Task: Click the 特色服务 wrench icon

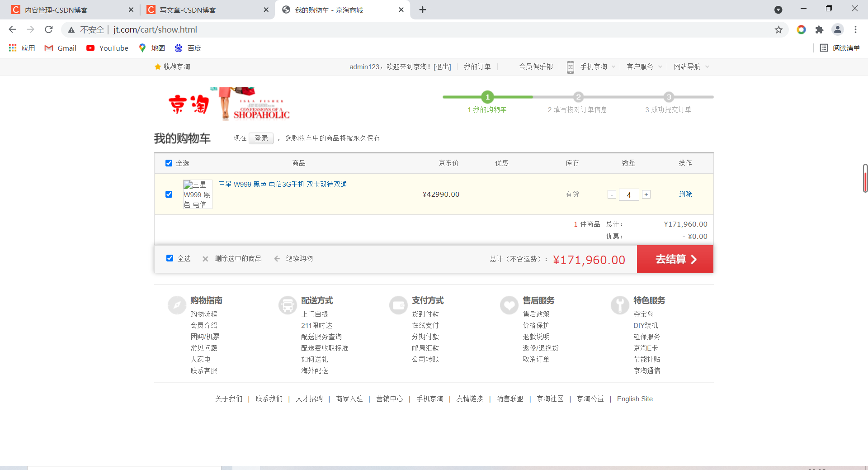Action: click(620, 305)
